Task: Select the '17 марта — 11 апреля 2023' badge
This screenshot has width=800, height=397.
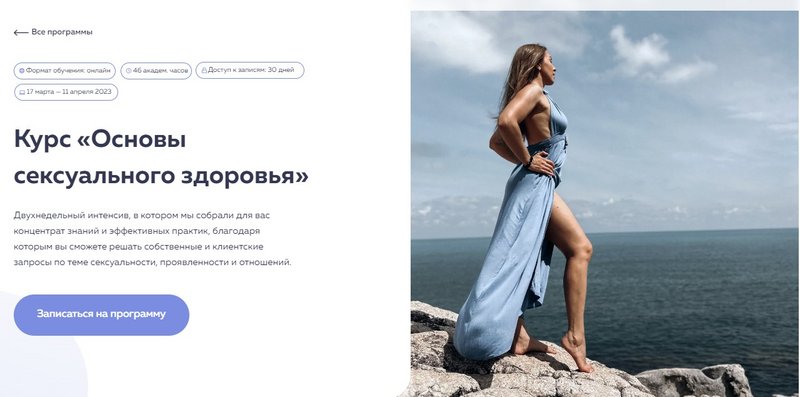Action: 66,92
